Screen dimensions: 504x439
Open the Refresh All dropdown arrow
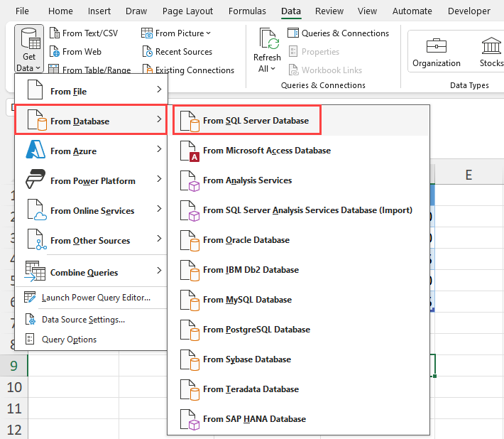pos(273,68)
